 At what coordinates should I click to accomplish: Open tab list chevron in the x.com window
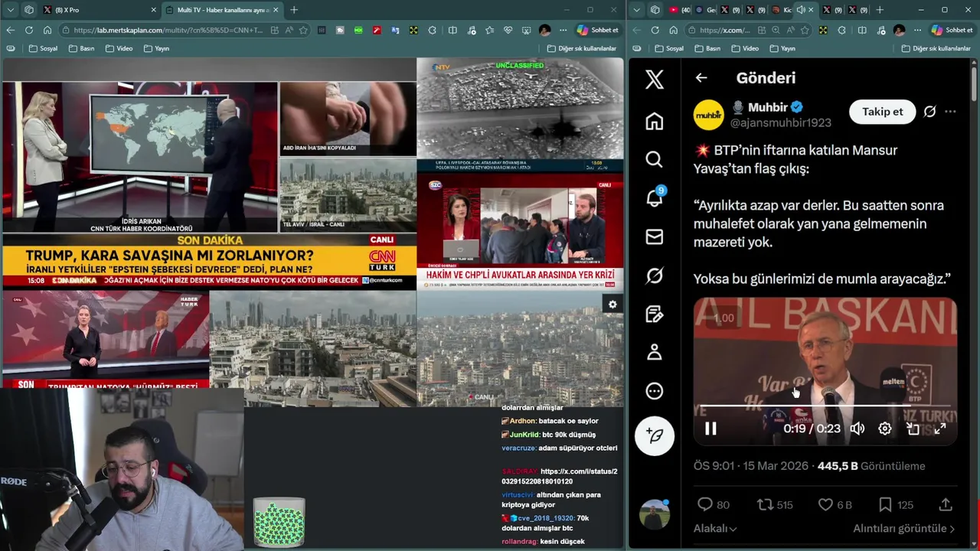pos(636,10)
